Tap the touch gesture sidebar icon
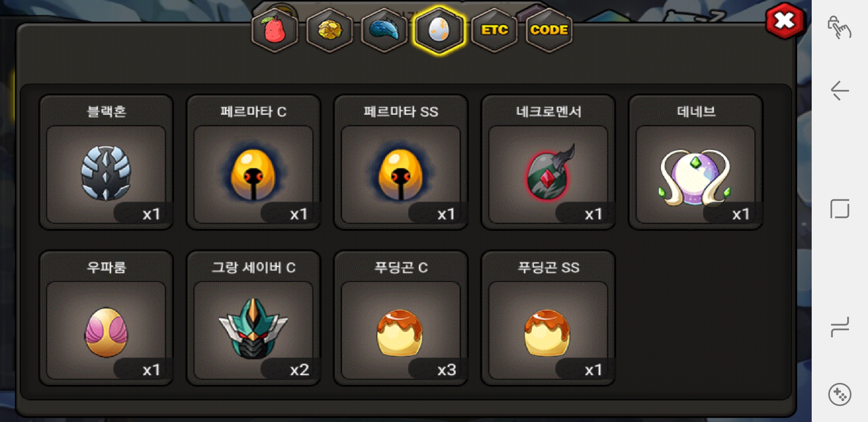The image size is (868, 422). [839, 27]
